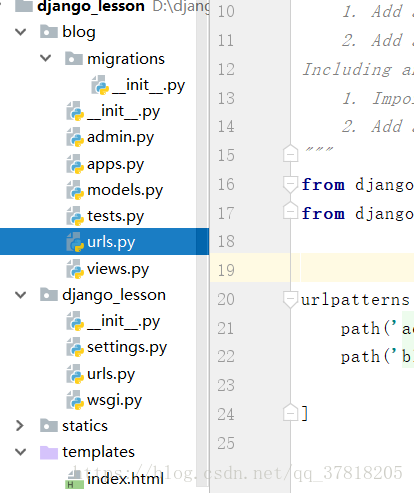The image size is (414, 493).
Task: Select the templates folder
Action: (x=98, y=452)
